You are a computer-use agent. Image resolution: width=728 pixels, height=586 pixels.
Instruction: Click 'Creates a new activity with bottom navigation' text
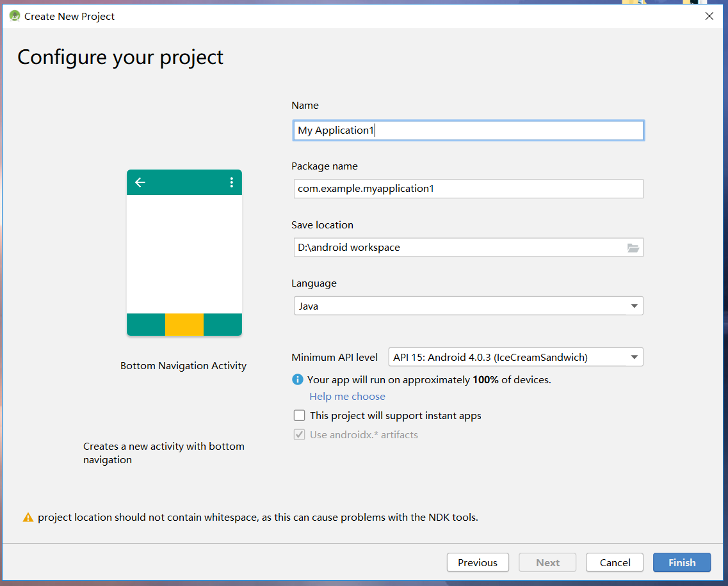tap(164, 453)
